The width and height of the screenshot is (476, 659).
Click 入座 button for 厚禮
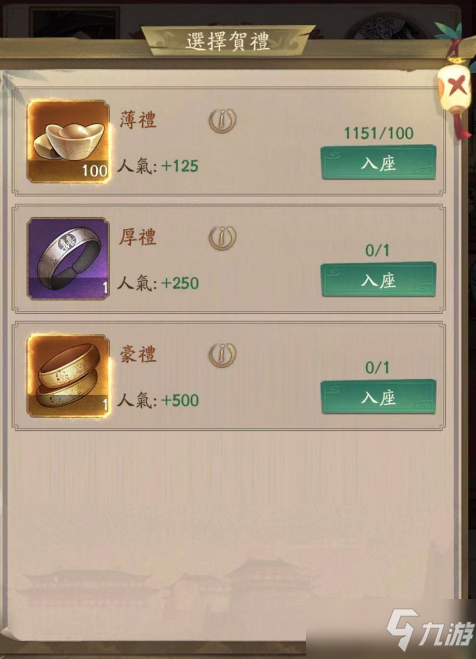[378, 280]
